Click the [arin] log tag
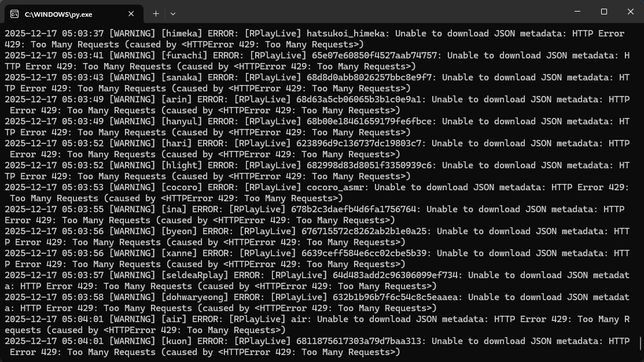Viewport: 644px width, 362px height. click(x=176, y=99)
